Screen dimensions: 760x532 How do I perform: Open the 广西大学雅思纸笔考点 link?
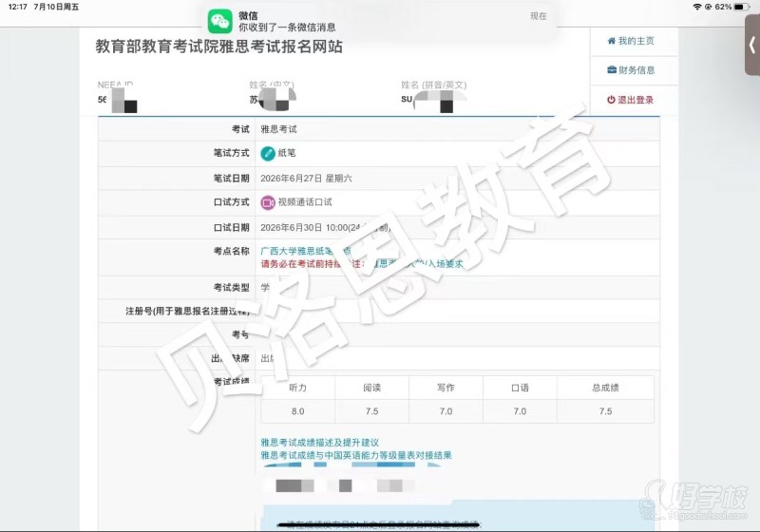point(306,251)
